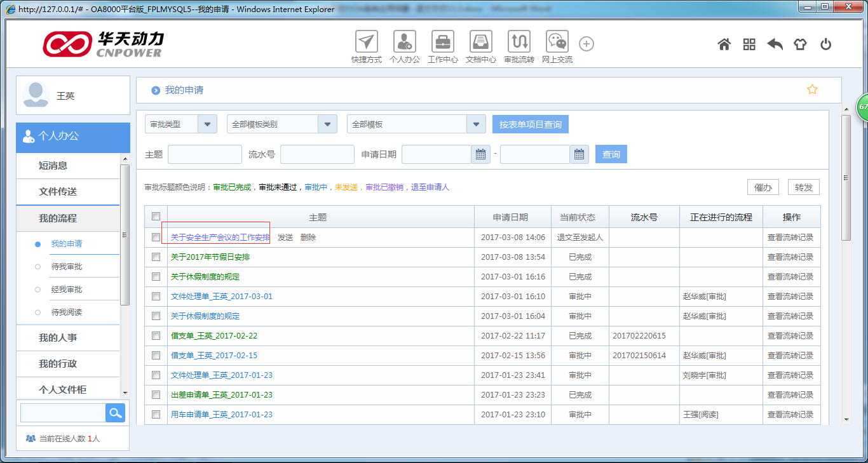Select 我的申请 in the sidebar
The height and width of the screenshot is (463, 868).
(67, 244)
